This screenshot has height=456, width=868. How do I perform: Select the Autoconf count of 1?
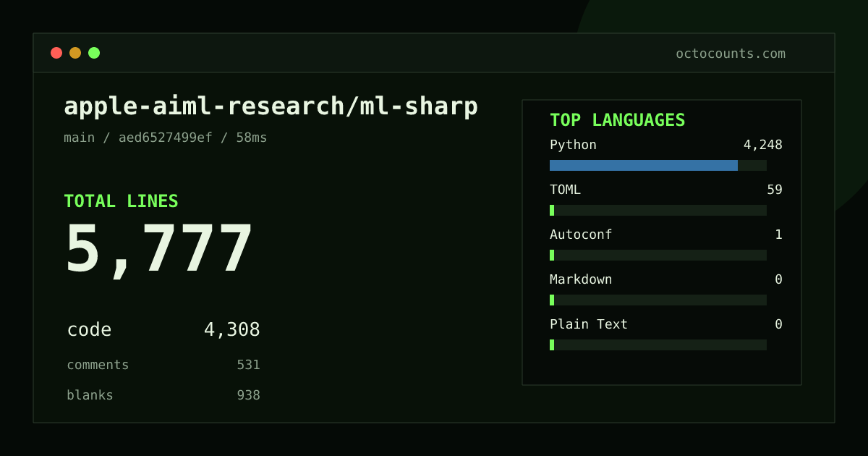pyautogui.click(x=778, y=235)
